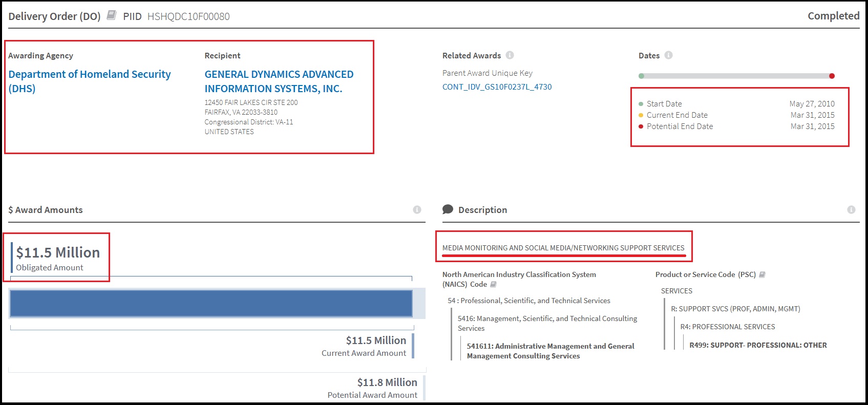Click the Completed status label

click(834, 16)
